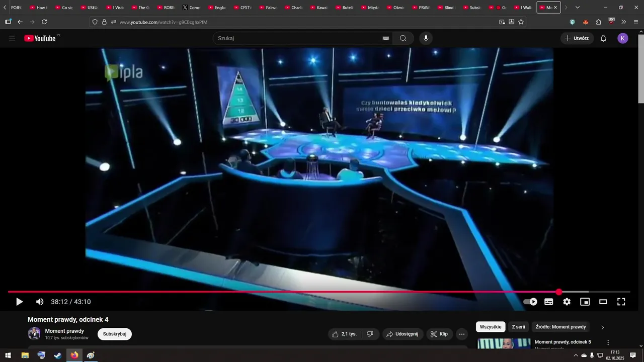The height and width of the screenshot is (362, 644).
Task: Open the account avatar K menu
Action: pyautogui.click(x=623, y=38)
